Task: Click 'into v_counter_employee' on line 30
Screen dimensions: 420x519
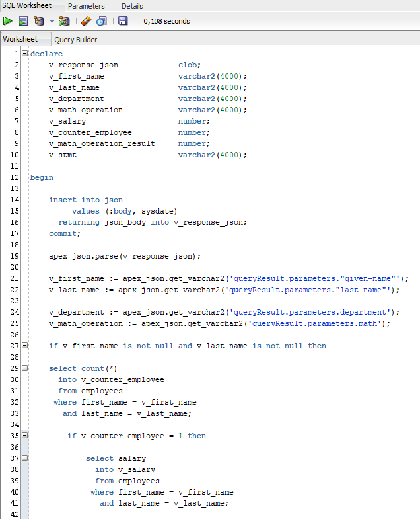Action: pyautogui.click(x=111, y=380)
